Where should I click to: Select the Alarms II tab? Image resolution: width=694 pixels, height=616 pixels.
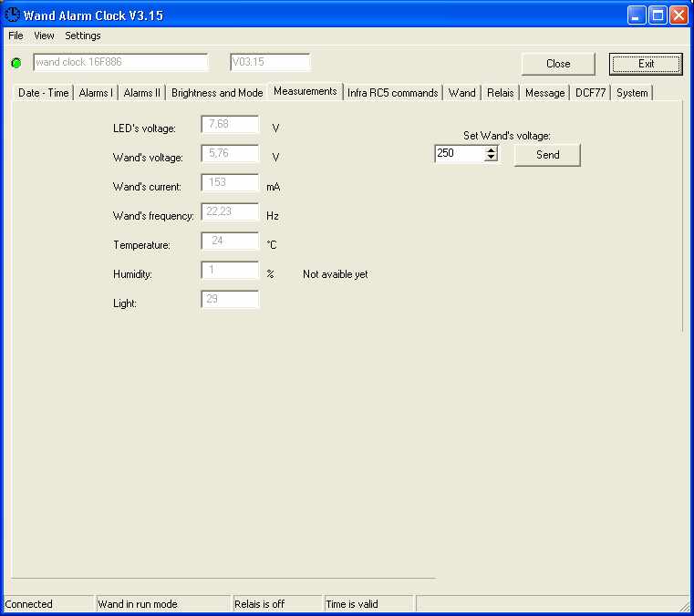coord(141,93)
